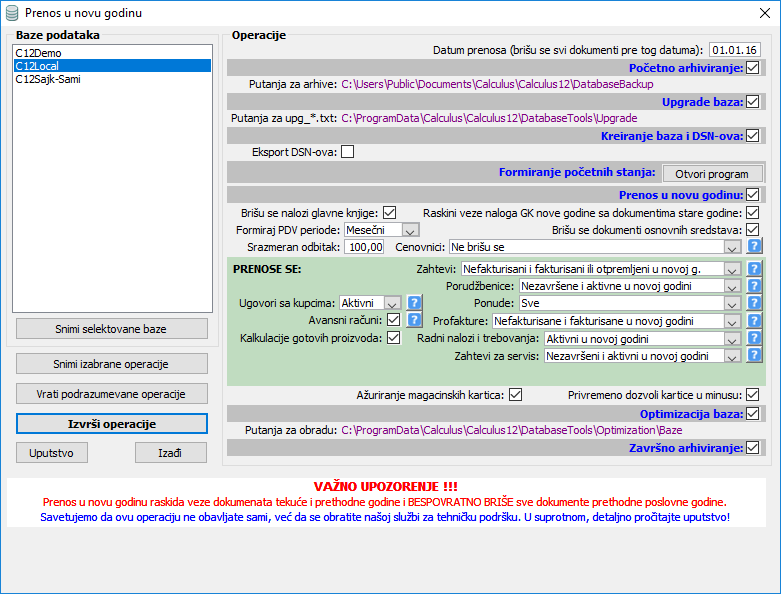Image resolution: width=781 pixels, height=594 pixels.
Task: Toggle Privremeno dozvoli kartice u minusu
Action: point(752,395)
